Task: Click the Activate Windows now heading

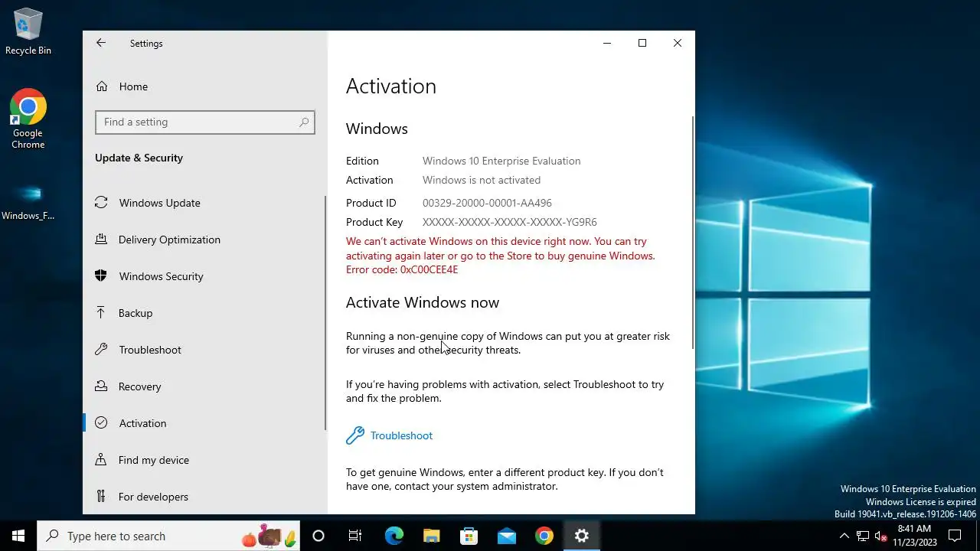Action: coord(423,302)
